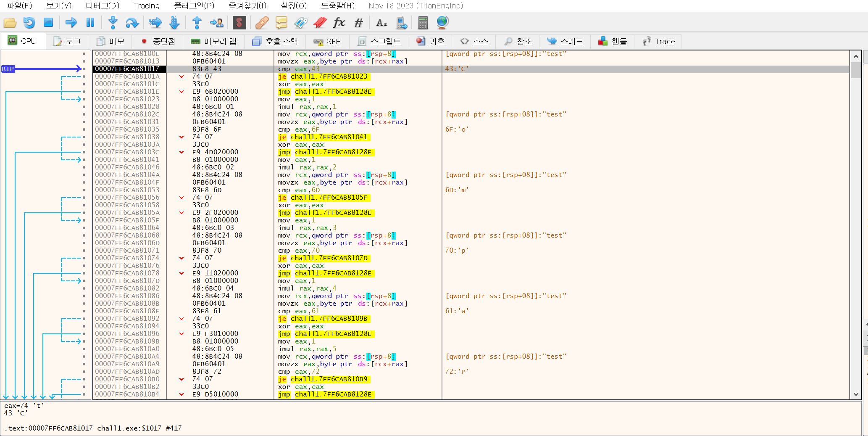This screenshot has width=868, height=436.
Task: Switch to the SEH tab
Action: [327, 41]
